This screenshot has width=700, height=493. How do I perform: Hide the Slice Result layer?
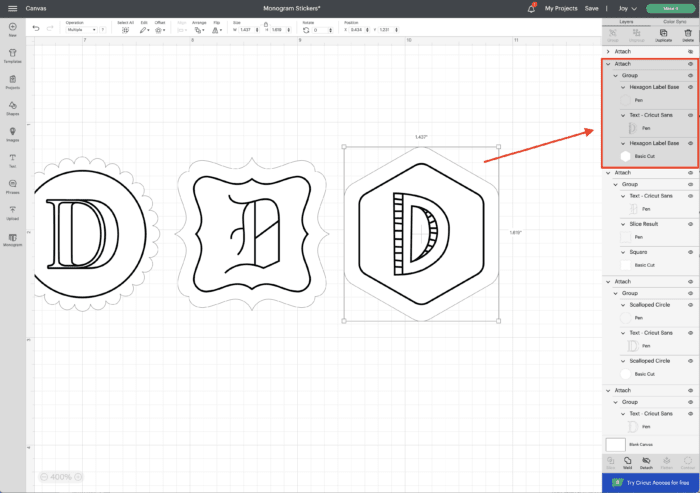pyautogui.click(x=690, y=223)
